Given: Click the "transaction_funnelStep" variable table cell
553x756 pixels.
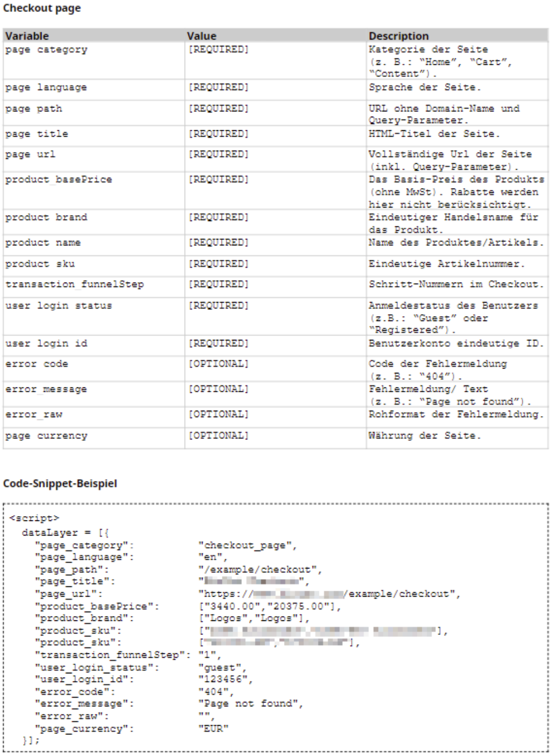Looking at the screenshot, I should tap(75, 284).
